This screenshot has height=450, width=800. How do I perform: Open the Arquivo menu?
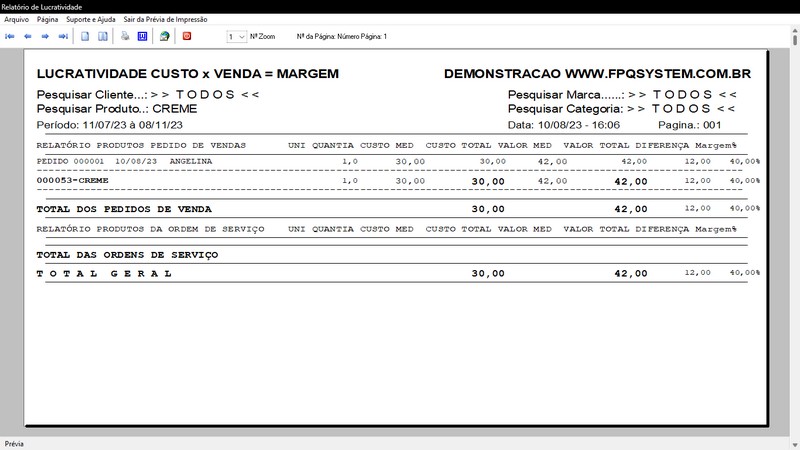click(x=16, y=19)
